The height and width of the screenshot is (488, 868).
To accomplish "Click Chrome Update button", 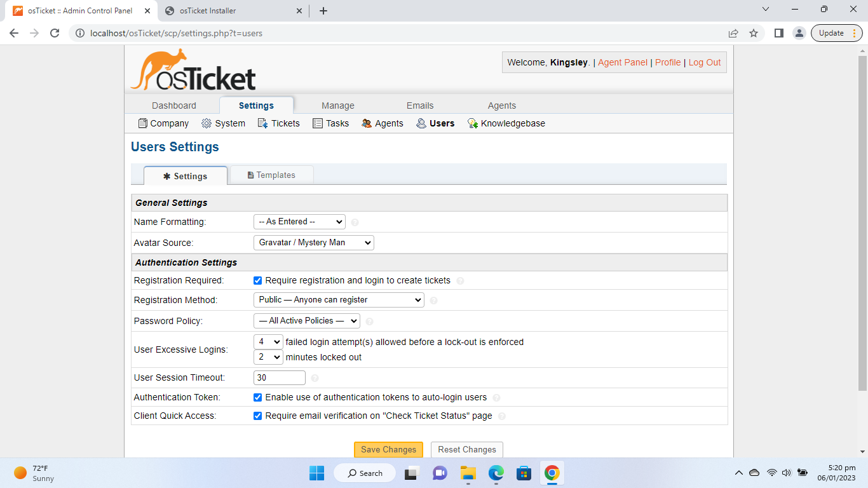I will tap(836, 33).
